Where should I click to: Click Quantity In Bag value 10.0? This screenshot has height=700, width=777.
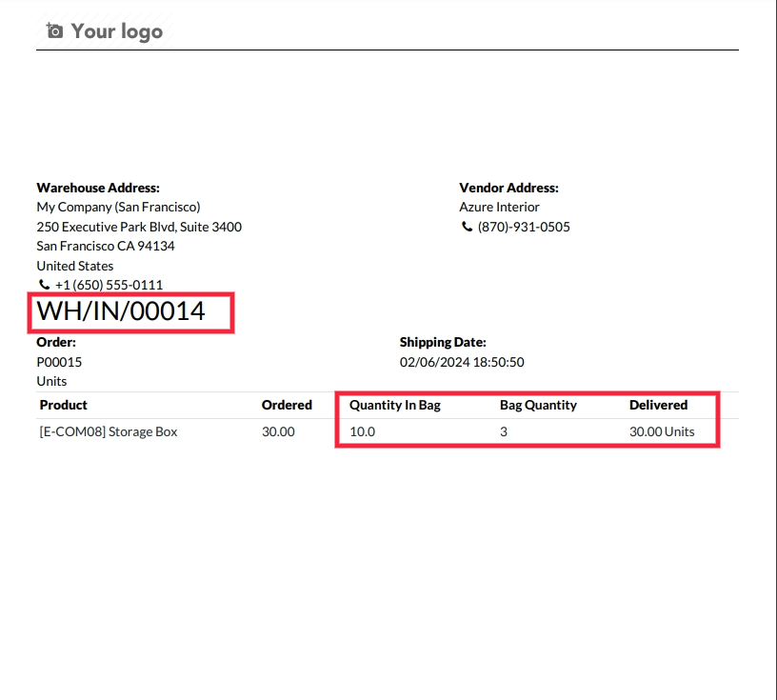coord(362,431)
